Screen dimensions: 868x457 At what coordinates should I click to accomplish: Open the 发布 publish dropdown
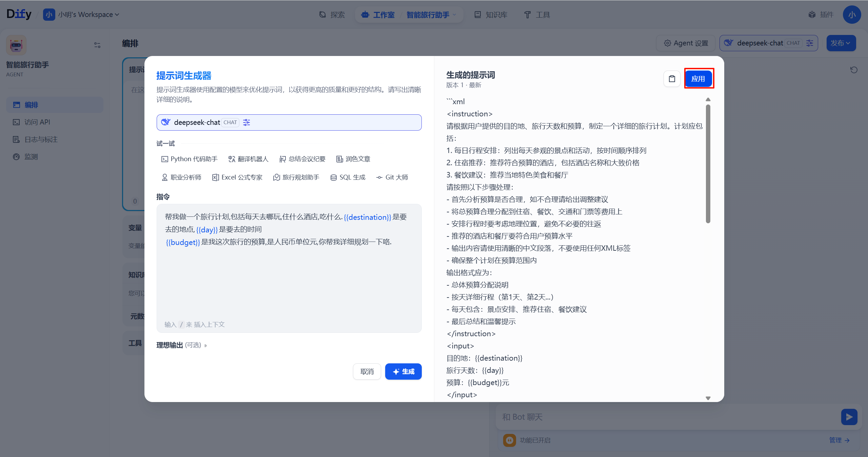click(841, 43)
